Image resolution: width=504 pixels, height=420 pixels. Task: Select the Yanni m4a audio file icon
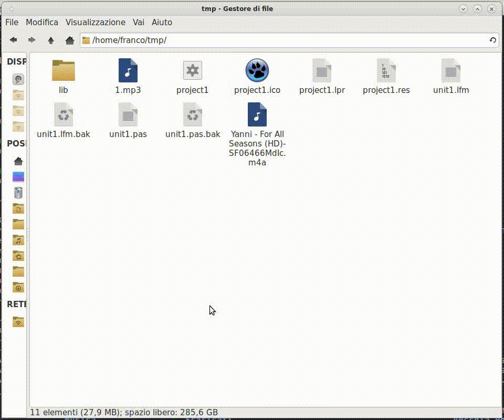(257, 114)
